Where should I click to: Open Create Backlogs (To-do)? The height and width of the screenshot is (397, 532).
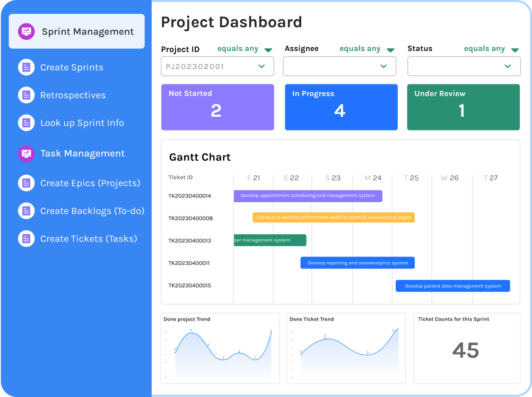pyautogui.click(x=92, y=211)
